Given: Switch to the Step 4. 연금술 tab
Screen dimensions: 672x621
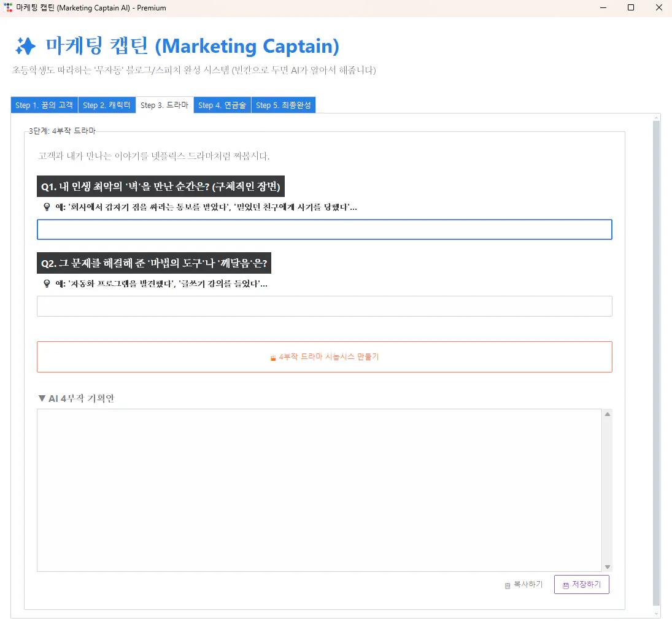Looking at the screenshot, I should (222, 104).
